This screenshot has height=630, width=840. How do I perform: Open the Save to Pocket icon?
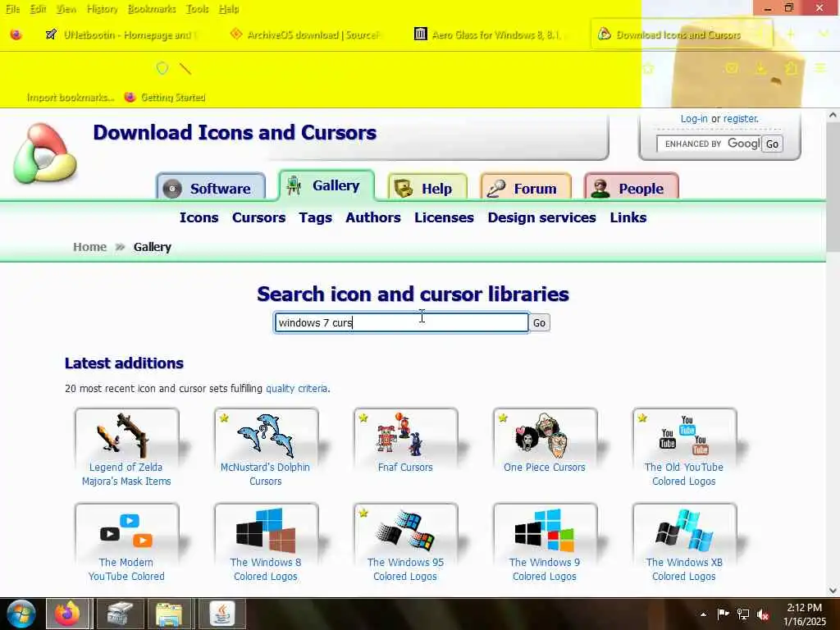tap(731, 68)
